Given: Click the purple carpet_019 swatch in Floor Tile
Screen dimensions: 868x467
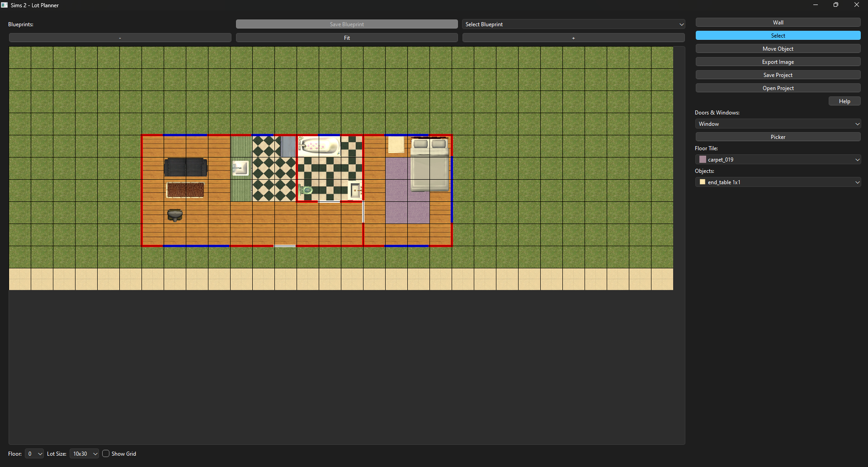Looking at the screenshot, I should (703, 159).
